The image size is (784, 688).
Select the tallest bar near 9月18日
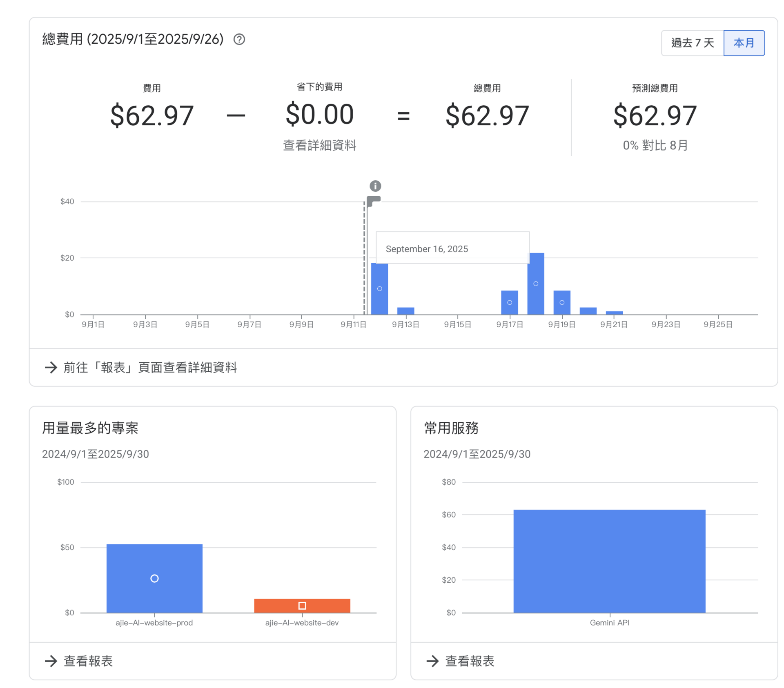click(536, 284)
